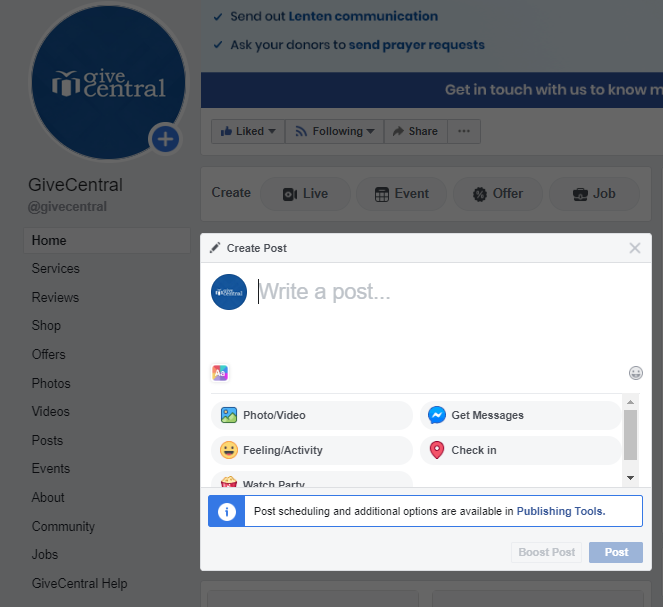Click Lenten communication link

point(363,16)
